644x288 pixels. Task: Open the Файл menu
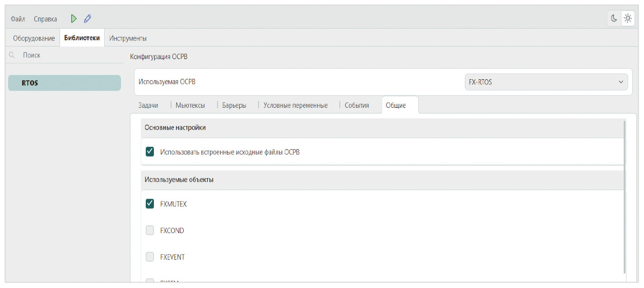(x=18, y=19)
